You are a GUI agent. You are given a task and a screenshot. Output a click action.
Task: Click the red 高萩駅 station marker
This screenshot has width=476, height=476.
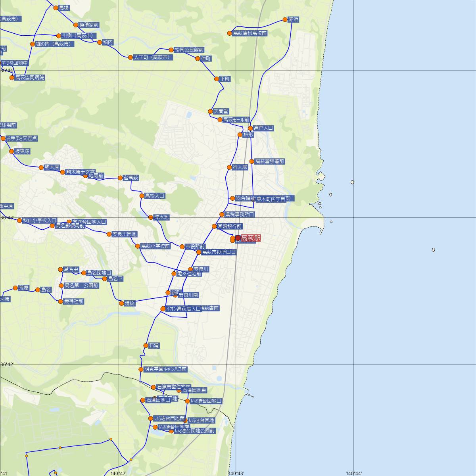coord(238,238)
